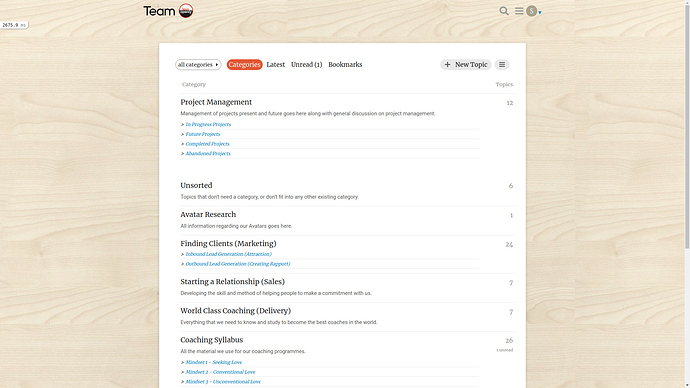This screenshot has width=690, height=388.
Task: Click topic count 12 for Project Management
Action: (x=510, y=103)
